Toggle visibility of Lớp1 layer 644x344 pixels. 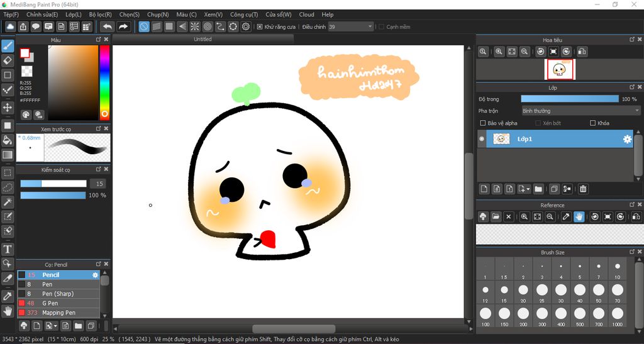pos(482,139)
